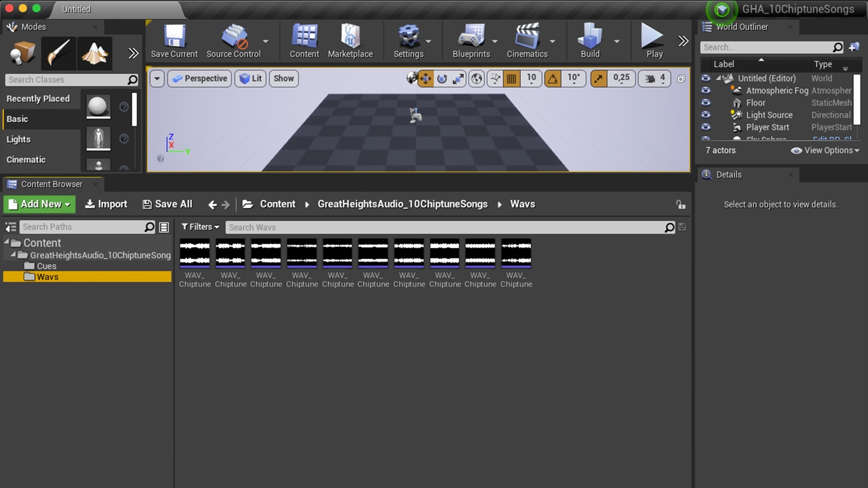Screen dimensions: 868x488
Task: Maximize or restore the viewport
Action: 681,79
